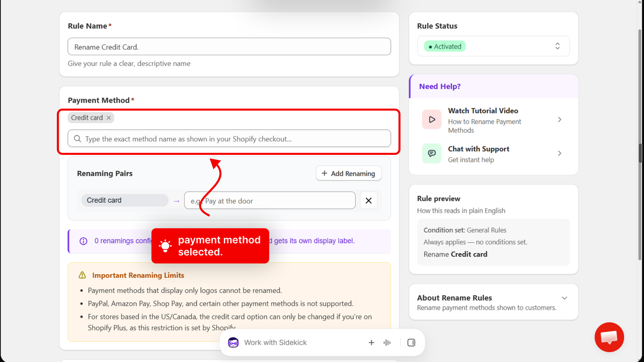The image size is (644, 362).
Task: Toggle the Sidekick side panel icon
Action: 411,342
